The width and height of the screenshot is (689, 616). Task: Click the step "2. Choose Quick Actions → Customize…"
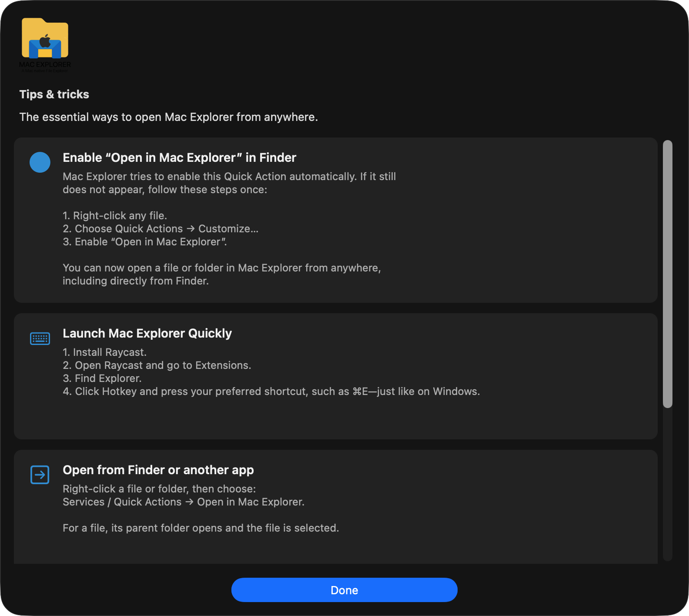click(x=161, y=229)
